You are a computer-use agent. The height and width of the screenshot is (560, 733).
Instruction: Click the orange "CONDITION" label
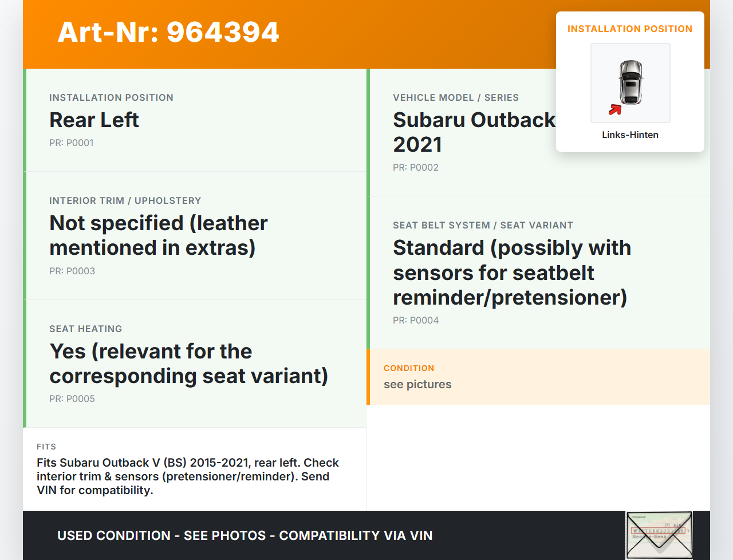coord(409,368)
